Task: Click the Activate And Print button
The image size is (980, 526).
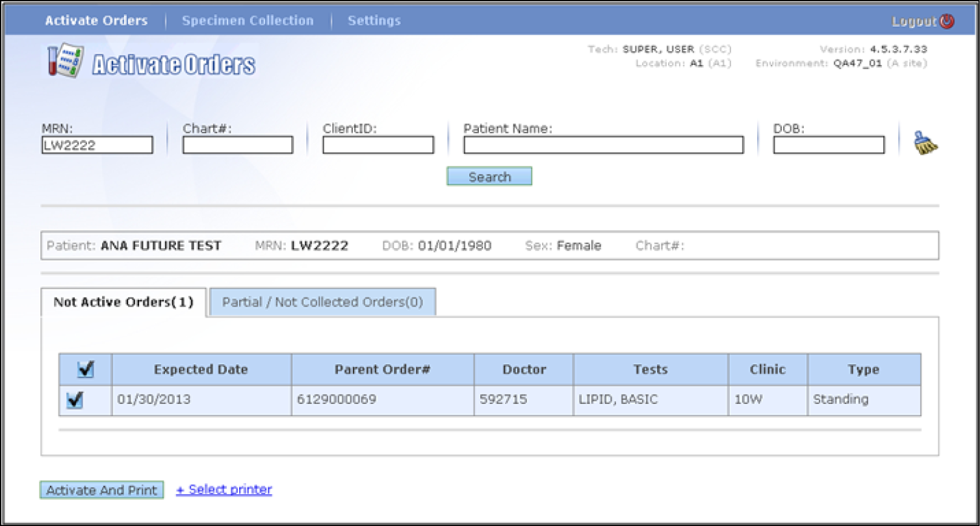Action: pyautogui.click(x=101, y=490)
